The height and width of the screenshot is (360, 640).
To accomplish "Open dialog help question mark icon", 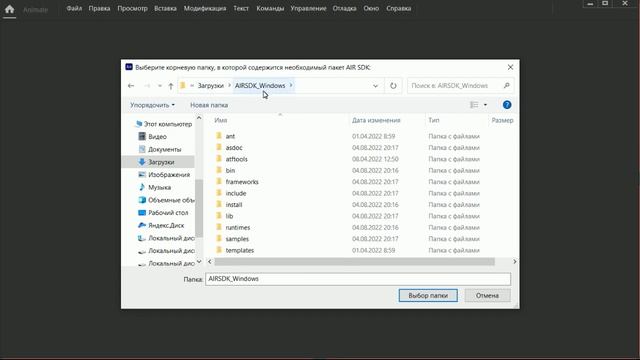I will tap(507, 105).
